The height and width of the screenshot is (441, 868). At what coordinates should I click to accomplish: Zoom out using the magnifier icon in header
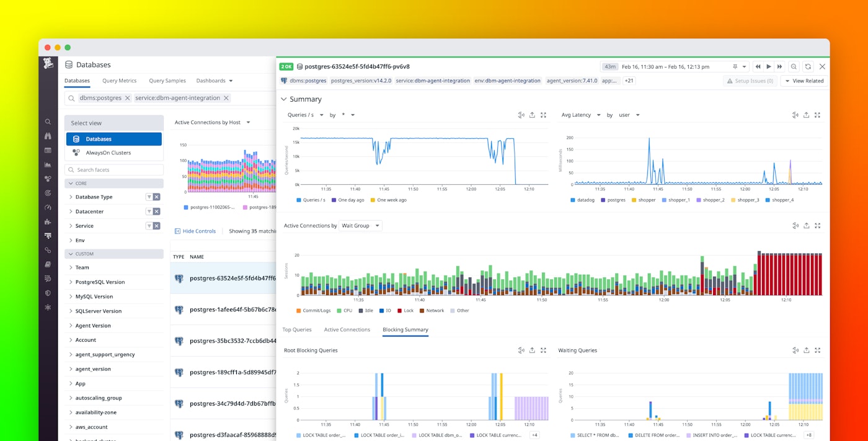[x=794, y=66]
